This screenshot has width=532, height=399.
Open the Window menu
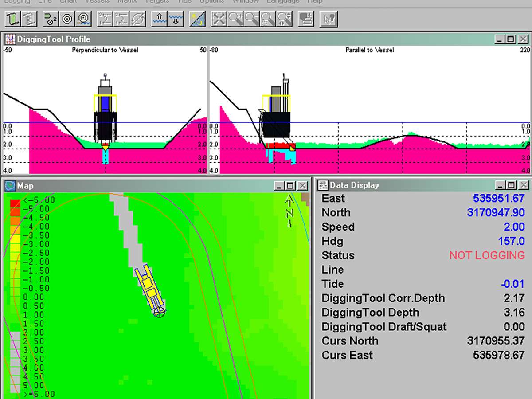pyautogui.click(x=246, y=2)
